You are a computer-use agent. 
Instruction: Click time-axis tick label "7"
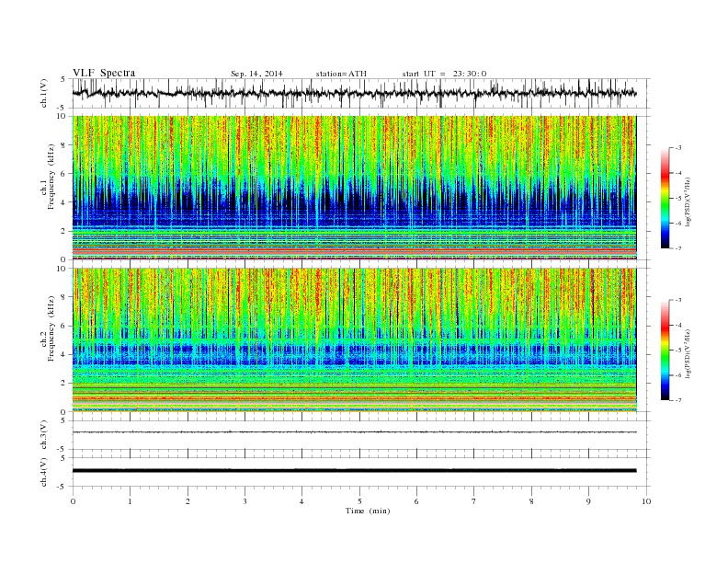[474, 501]
